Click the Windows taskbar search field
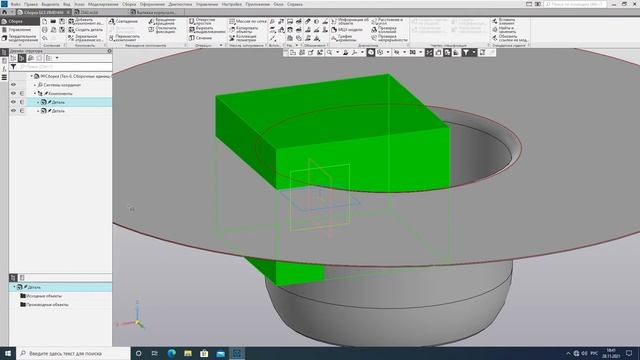The height and width of the screenshot is (360, 640). pos(73,353)
